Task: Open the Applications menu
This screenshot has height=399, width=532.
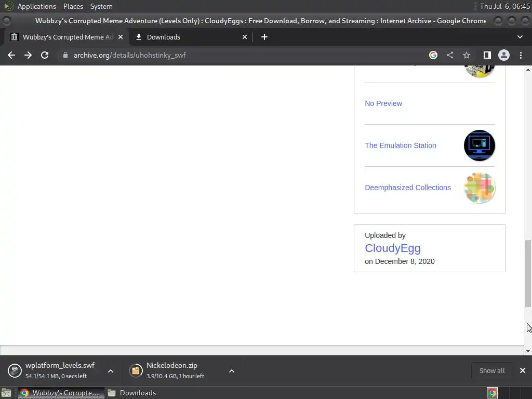Action: click(x=37, y=6)
